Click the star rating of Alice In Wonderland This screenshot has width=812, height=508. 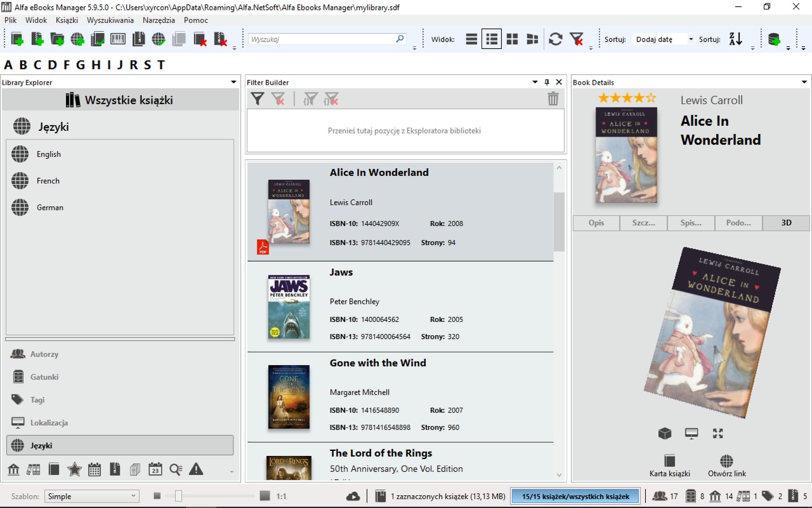627,98
